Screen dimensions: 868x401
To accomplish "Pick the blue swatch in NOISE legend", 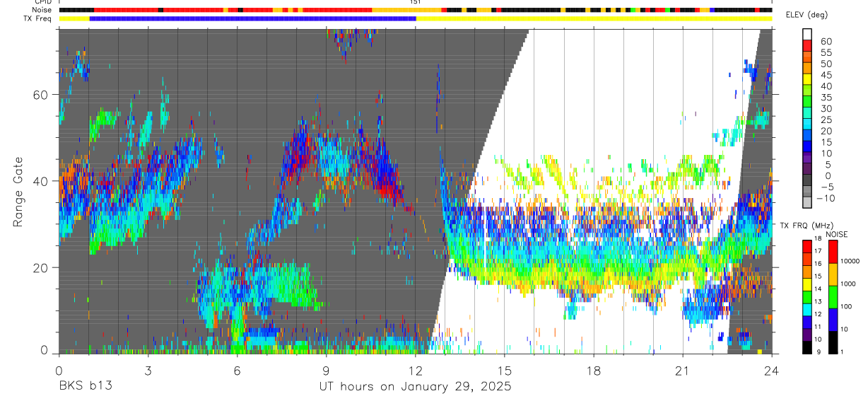I will (833, 320).
